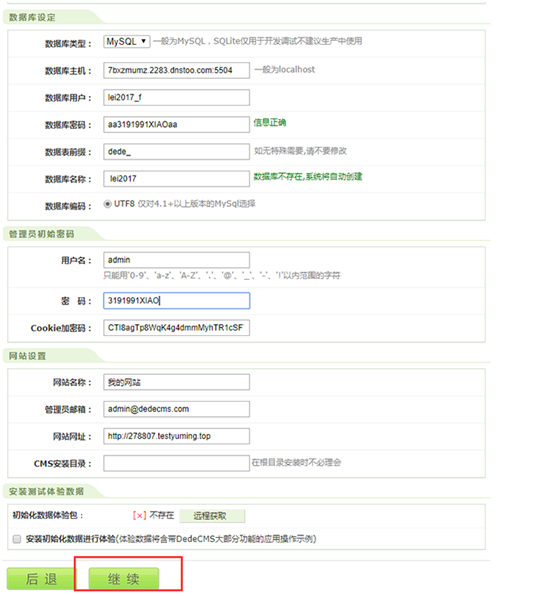Click the Cookie encryption code field

pos(176,328)
